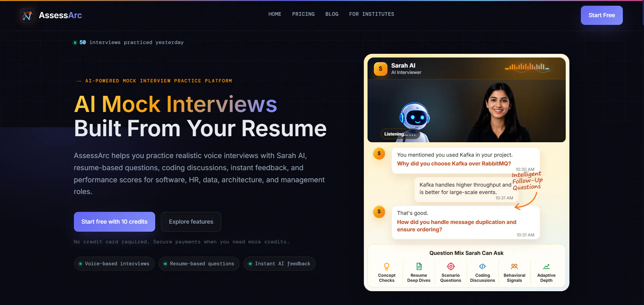
Task: Click the Scenario Questions target icon
Action: [451, 267]
